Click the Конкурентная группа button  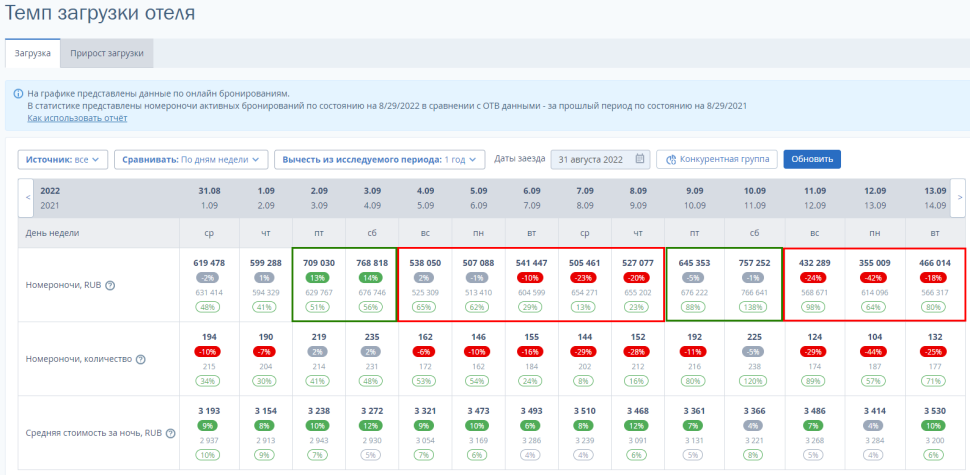tap(716, 160)
